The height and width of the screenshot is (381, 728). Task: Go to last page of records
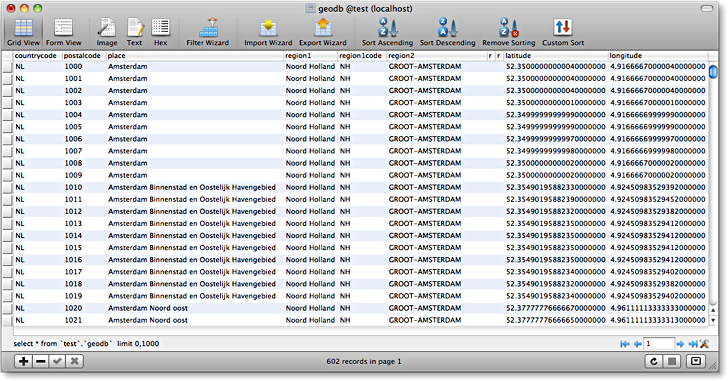[693, 344]
